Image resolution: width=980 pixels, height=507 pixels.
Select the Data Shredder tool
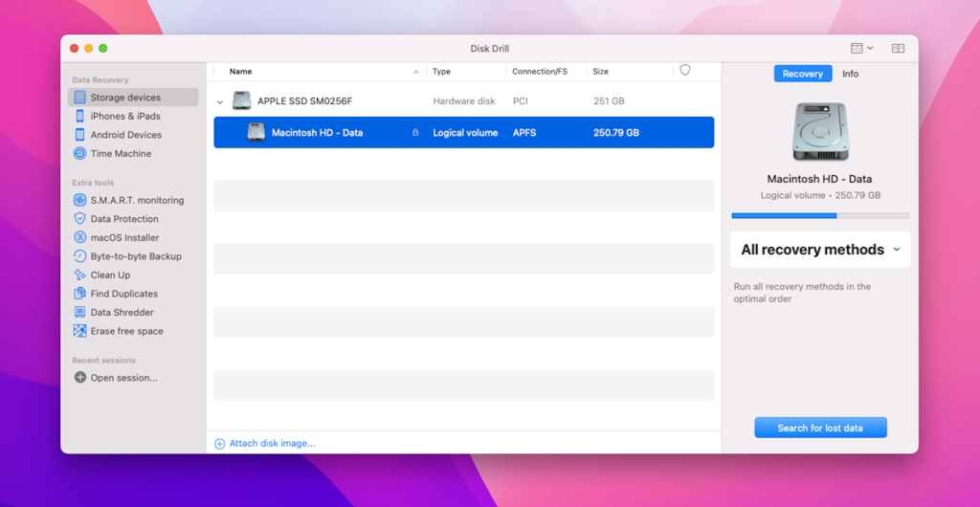coord(121,313)
